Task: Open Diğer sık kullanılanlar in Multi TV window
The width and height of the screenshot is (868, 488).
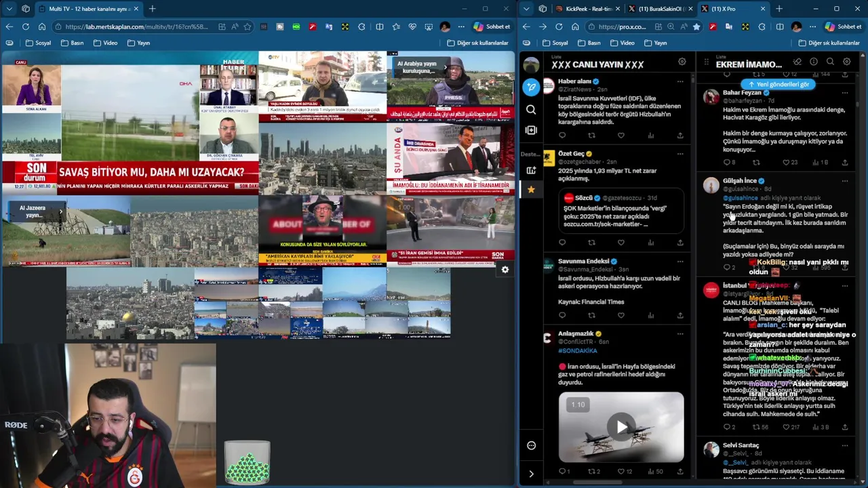Action: (477, 43)
